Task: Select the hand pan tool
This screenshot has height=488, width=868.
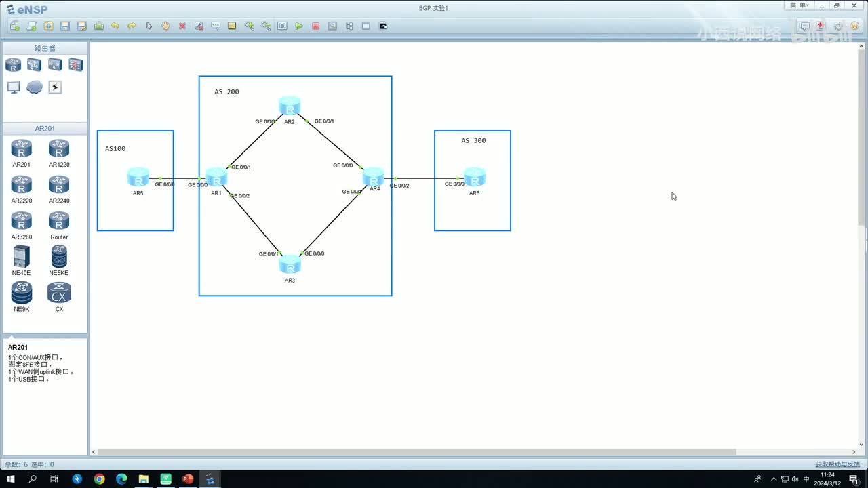Action: [165, 26]
